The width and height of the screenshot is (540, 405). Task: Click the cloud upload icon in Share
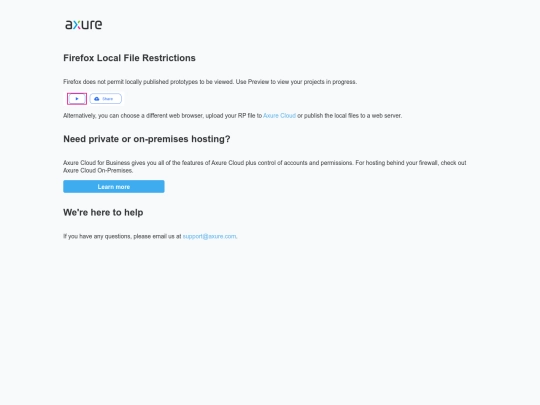(97, 99)
